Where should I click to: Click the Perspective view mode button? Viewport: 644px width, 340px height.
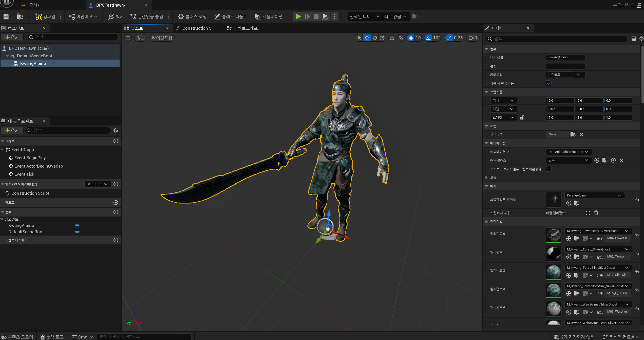coord(141,38)
